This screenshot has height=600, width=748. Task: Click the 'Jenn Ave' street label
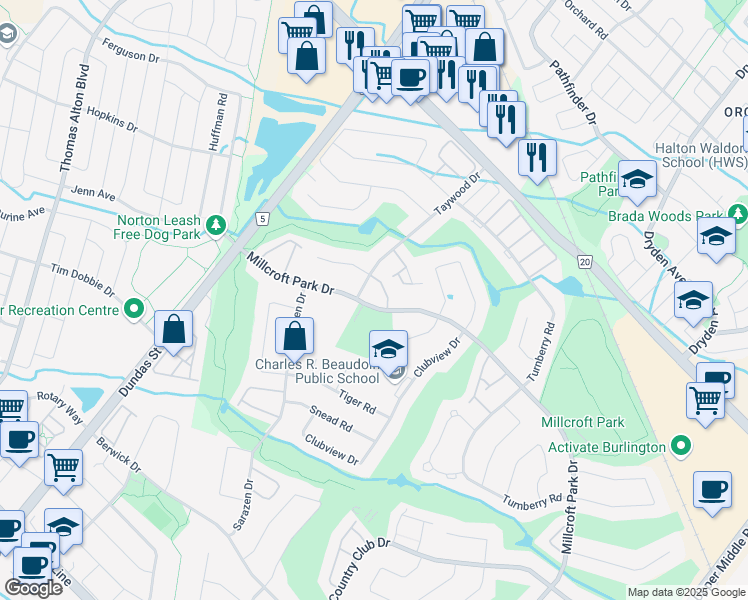(93, 193)
